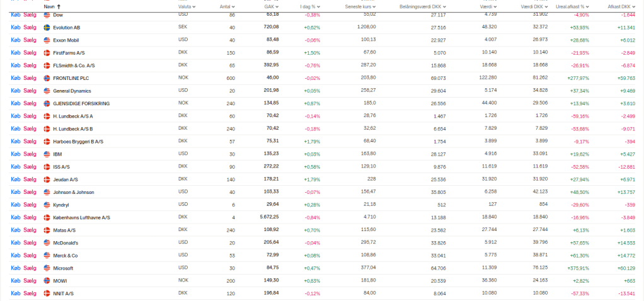The width and height of the screenshot is (644, 301).
Task: Click the Danish flag next to Matas A/S
Action: [x=47, y=230]
